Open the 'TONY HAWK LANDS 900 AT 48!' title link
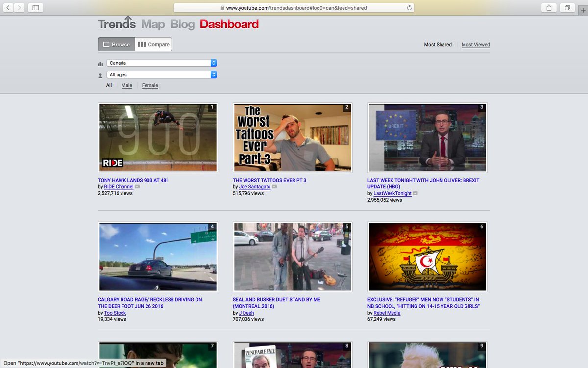Image resolution: width=588 pixels, height=368 pixels. [x=133, y=180]
